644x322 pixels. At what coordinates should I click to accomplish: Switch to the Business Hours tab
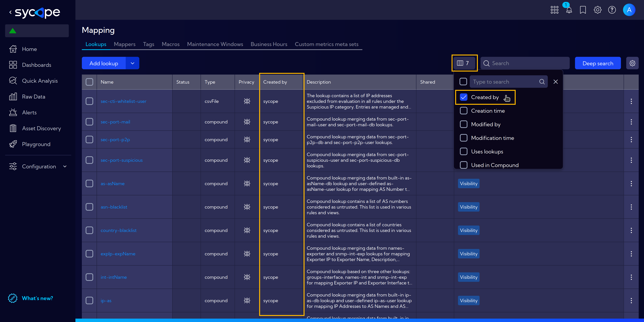coord(269,44)
